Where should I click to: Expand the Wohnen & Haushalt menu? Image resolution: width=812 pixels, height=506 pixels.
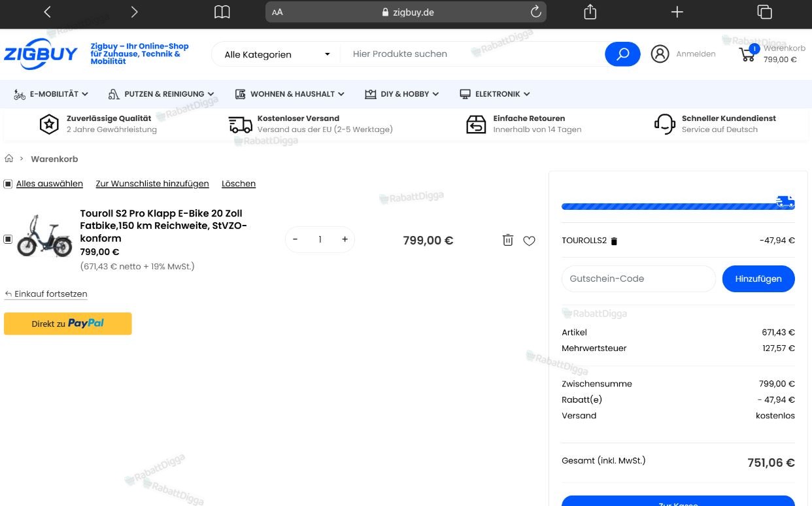(x=290, y=94)
